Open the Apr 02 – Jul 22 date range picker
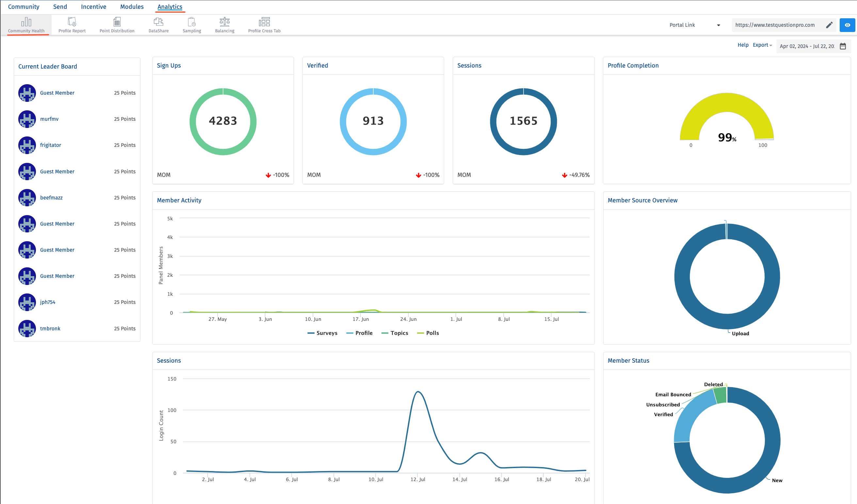 [x=806, y=46]
